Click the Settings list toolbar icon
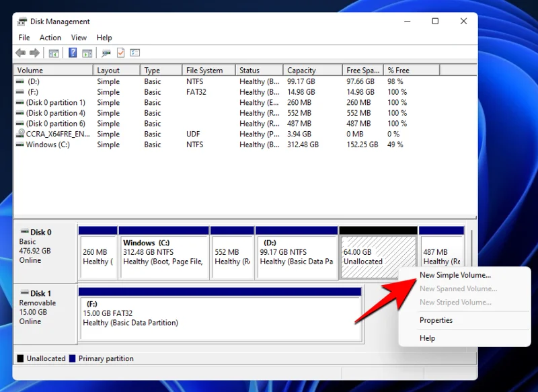 pos(135,53)
